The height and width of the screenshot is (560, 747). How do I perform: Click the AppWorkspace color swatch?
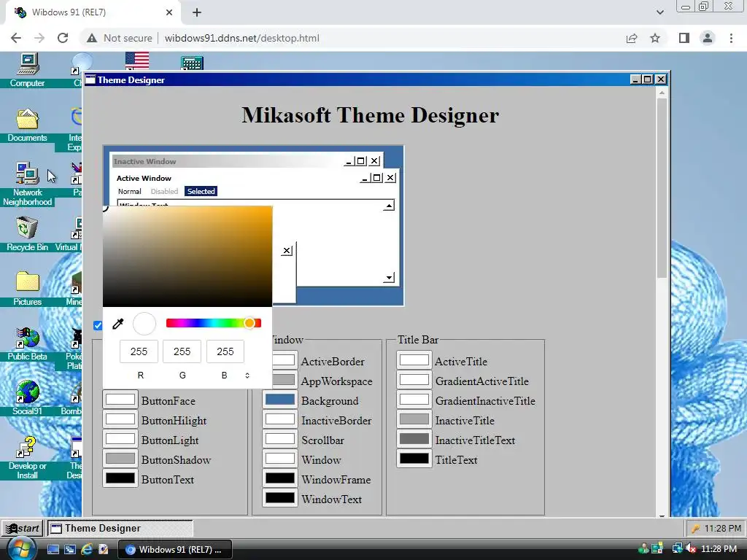(x=285, y=380)
